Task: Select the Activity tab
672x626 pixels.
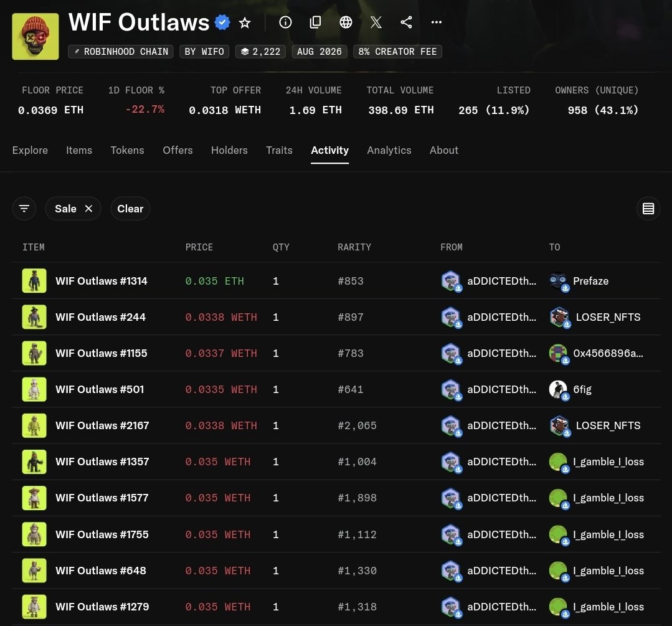Action: pyautogui.click(x=329, y=150)
